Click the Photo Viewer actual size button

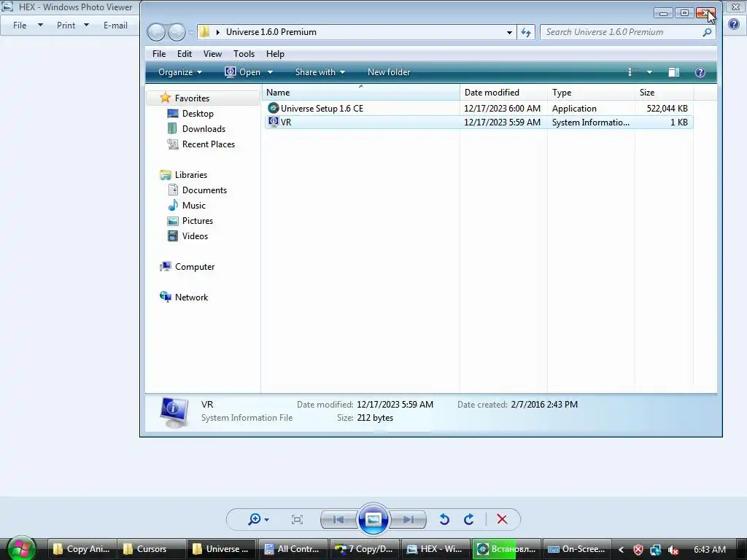(297, 519)
